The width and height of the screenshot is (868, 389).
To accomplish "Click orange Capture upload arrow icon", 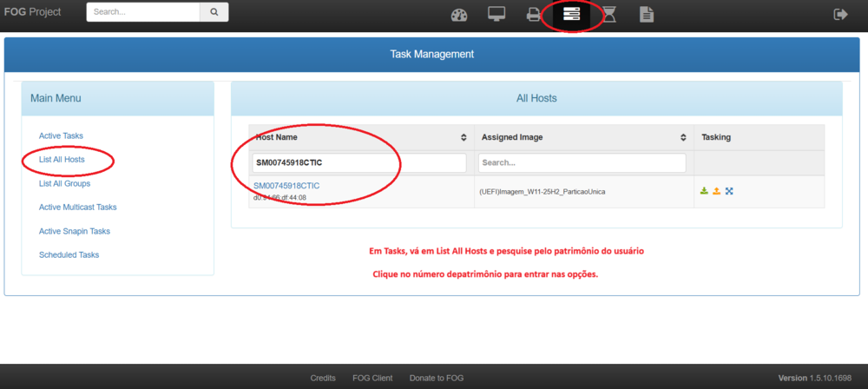I will tap(716, 191).
